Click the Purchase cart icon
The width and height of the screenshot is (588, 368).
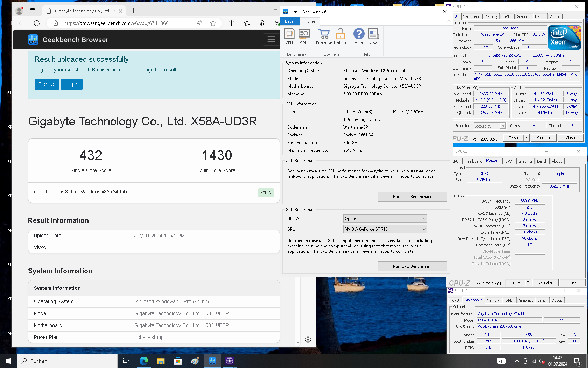324,36
